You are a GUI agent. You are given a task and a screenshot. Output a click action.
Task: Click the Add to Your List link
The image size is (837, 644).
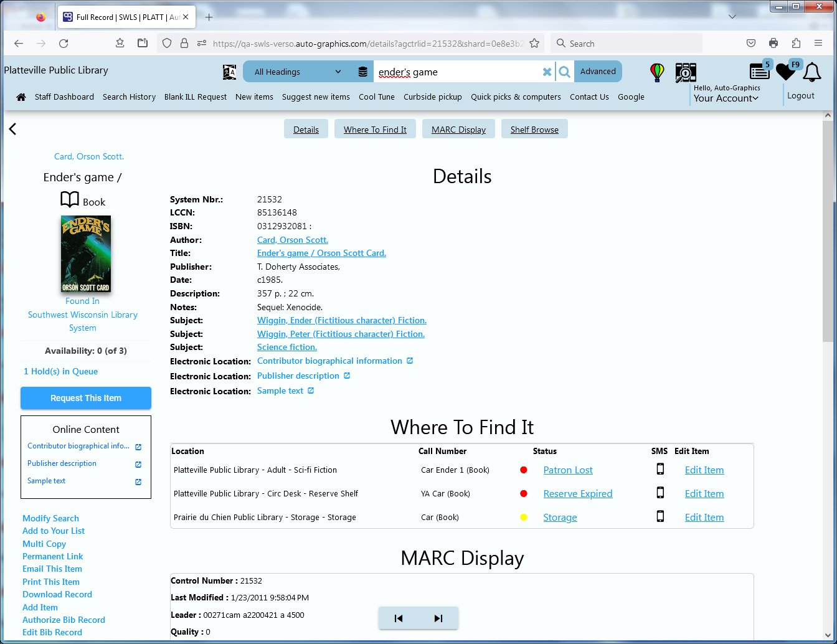pyautogui.click(x=54, y=531)
